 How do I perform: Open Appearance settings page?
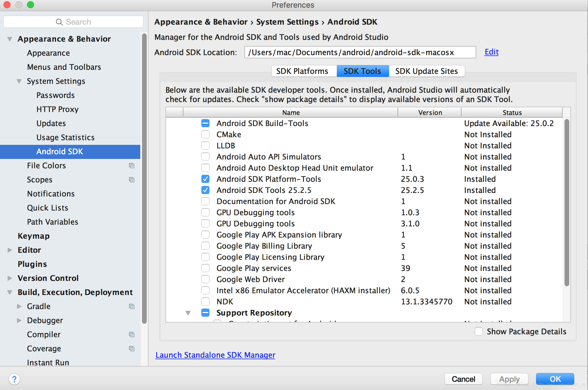tap(48, 53)
